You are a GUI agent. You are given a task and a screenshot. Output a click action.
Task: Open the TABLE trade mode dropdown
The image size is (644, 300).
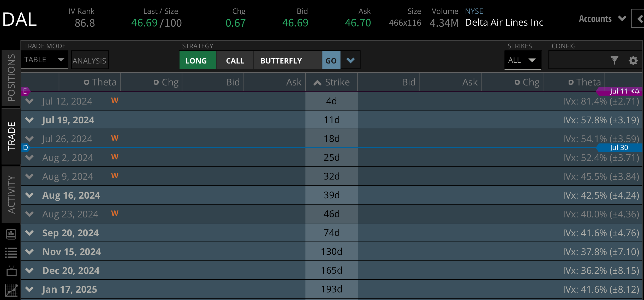[44, 60]
